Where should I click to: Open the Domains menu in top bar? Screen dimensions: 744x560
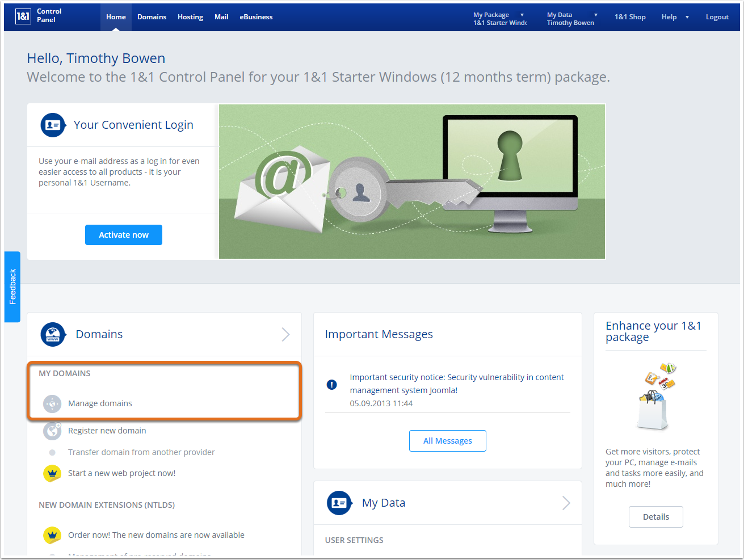click(x=152, y=17)
